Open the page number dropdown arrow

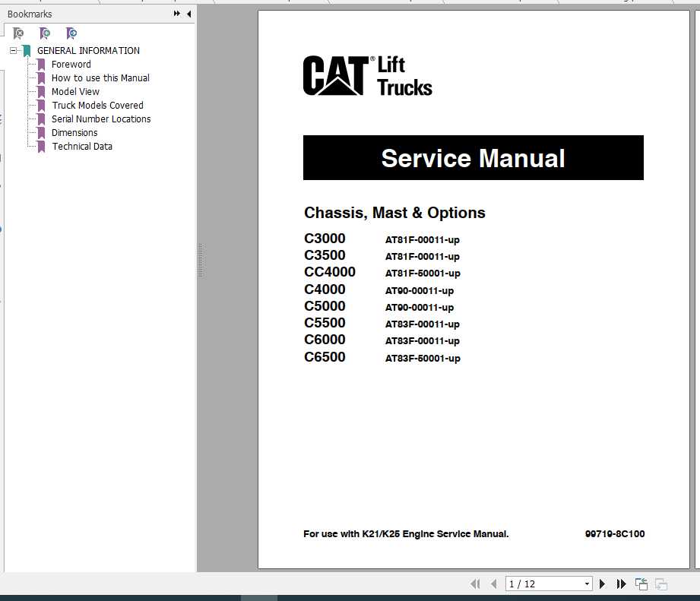click(x=587, y=584)
